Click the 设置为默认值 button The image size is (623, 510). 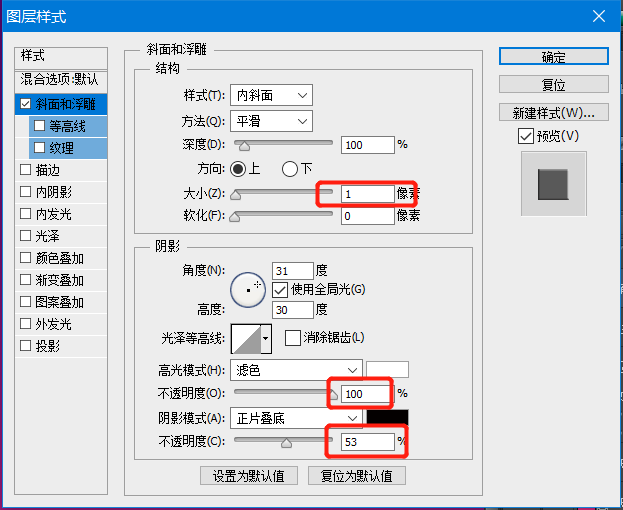click(x=249, y=475)
